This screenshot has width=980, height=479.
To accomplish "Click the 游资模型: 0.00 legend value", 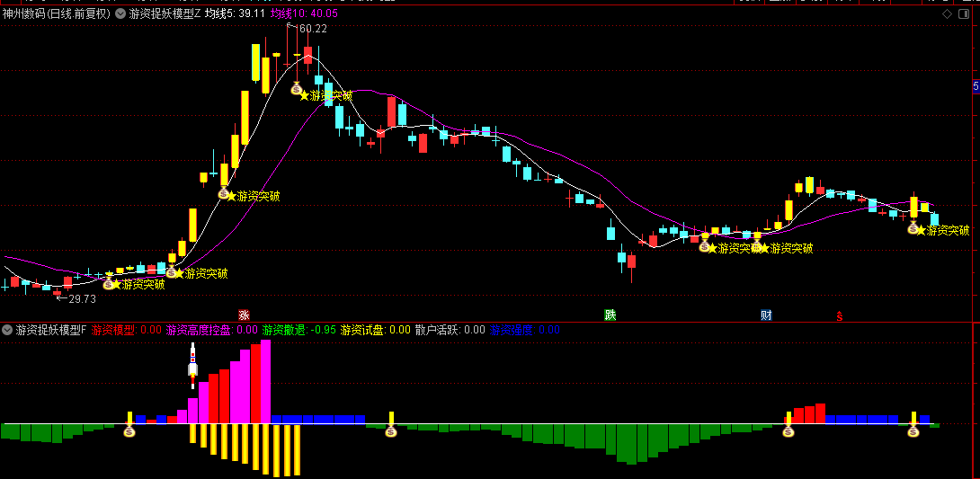I will pyautogui.click(x=126, y=330).
